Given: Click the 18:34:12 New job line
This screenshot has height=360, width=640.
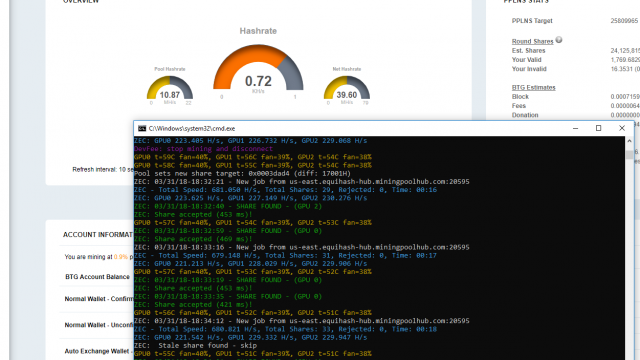Looking at the screenshot, I should click(302, 321).
